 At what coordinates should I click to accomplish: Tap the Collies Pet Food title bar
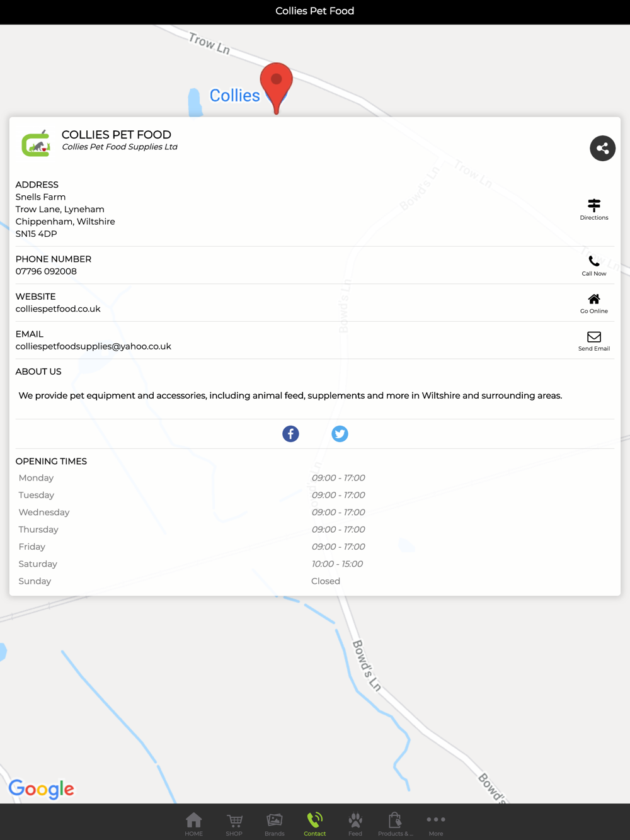(x=315, y=11)
